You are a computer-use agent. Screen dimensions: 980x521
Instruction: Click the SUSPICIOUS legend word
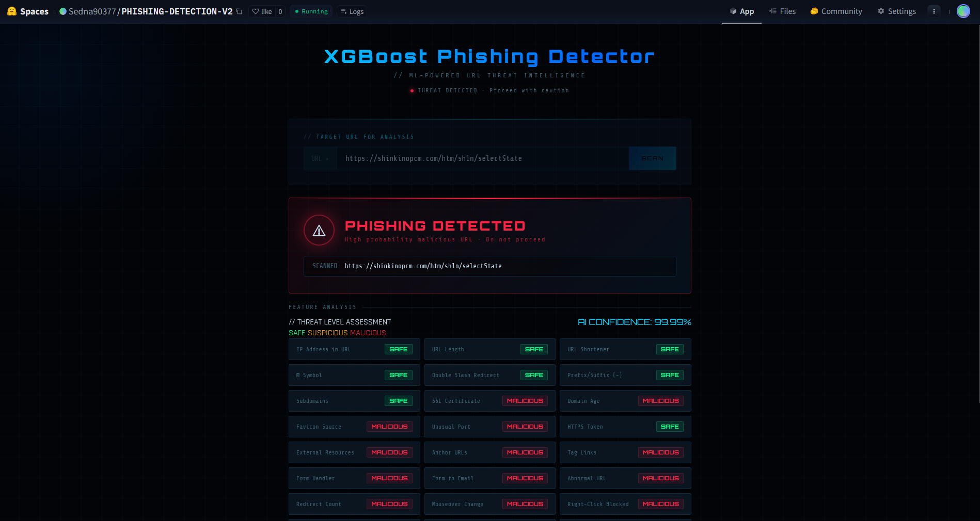328,333
